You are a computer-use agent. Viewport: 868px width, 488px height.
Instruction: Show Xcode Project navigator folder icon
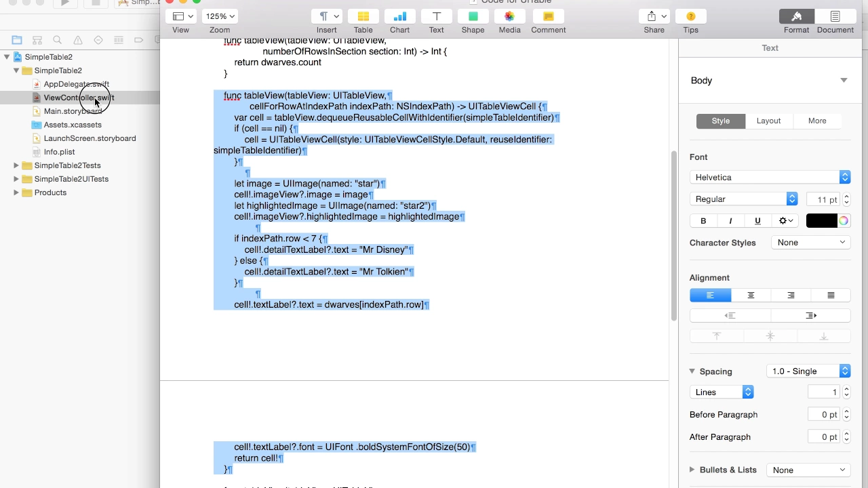[17, 40]
